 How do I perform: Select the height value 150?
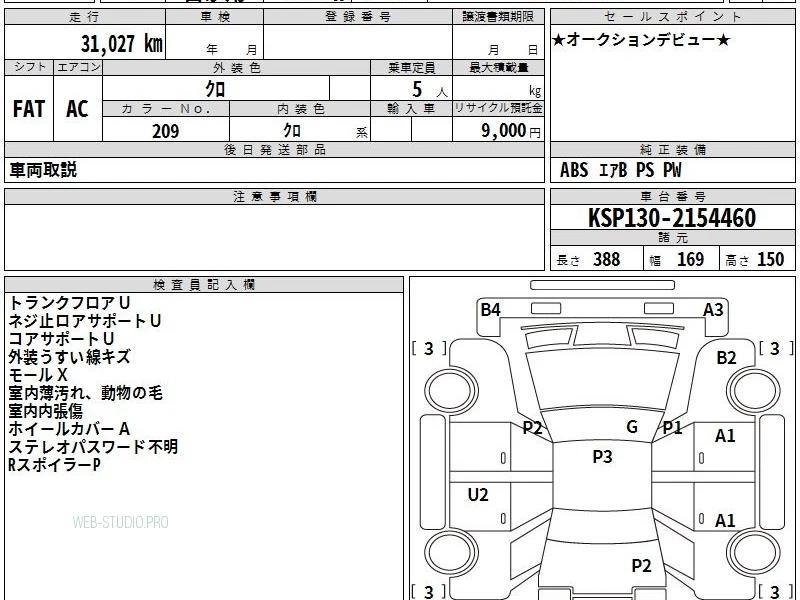(770, 259)
